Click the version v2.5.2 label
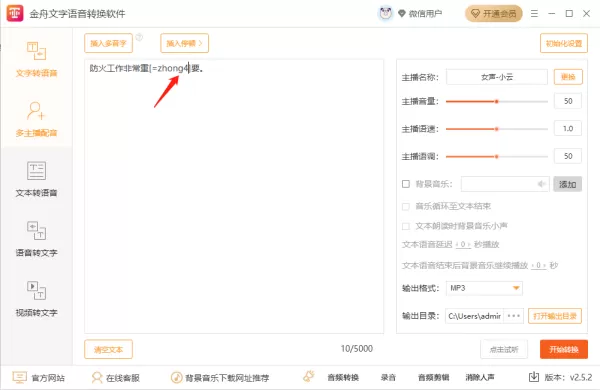Viewport: 600px width, 390px height. (x=568, y=378)
